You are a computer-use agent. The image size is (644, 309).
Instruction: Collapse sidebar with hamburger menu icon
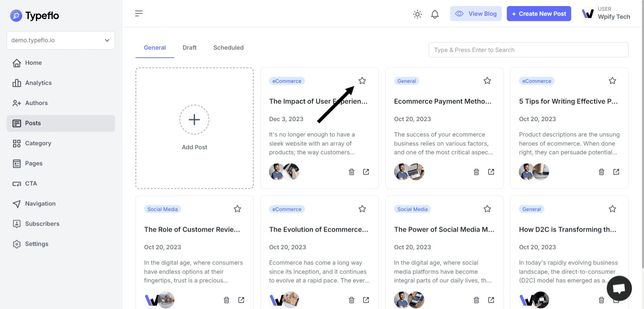[x=139, y=13]
